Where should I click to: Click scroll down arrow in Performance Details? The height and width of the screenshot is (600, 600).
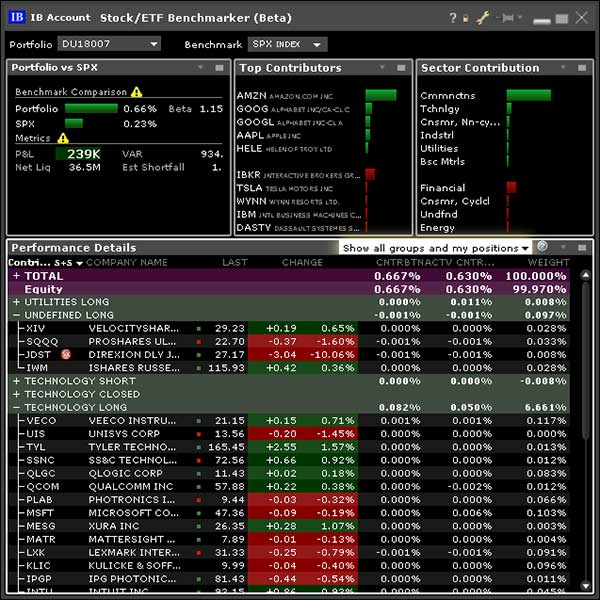tap(585, 585)
